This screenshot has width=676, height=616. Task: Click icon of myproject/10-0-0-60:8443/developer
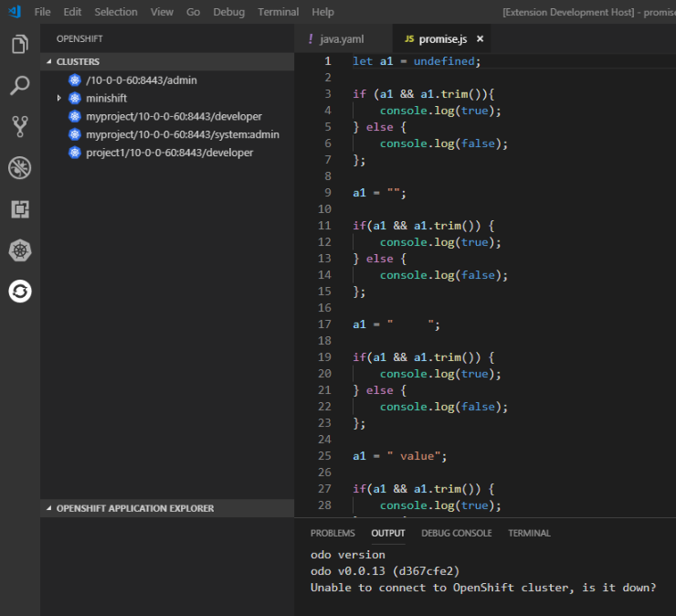[x=75, y=116]
